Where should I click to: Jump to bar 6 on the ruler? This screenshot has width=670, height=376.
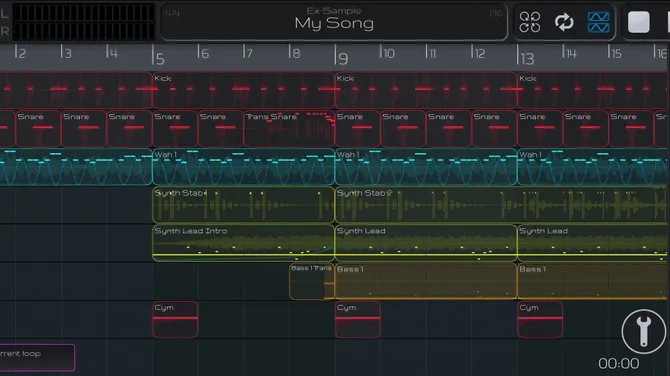(x=203, y=53)
